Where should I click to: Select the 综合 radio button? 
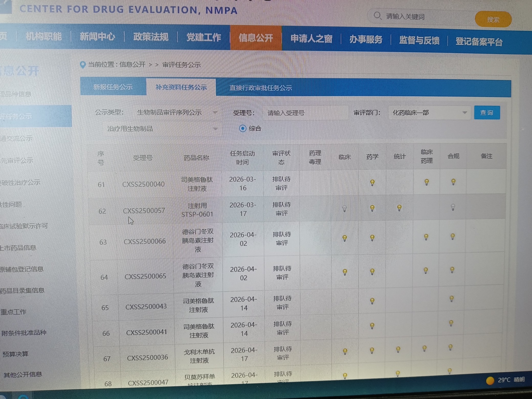coord(242,128)
